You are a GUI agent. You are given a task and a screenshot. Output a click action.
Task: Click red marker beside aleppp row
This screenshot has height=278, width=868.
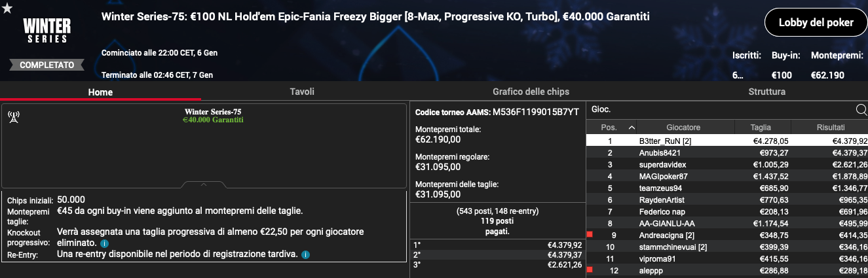[x=590, y=269]
